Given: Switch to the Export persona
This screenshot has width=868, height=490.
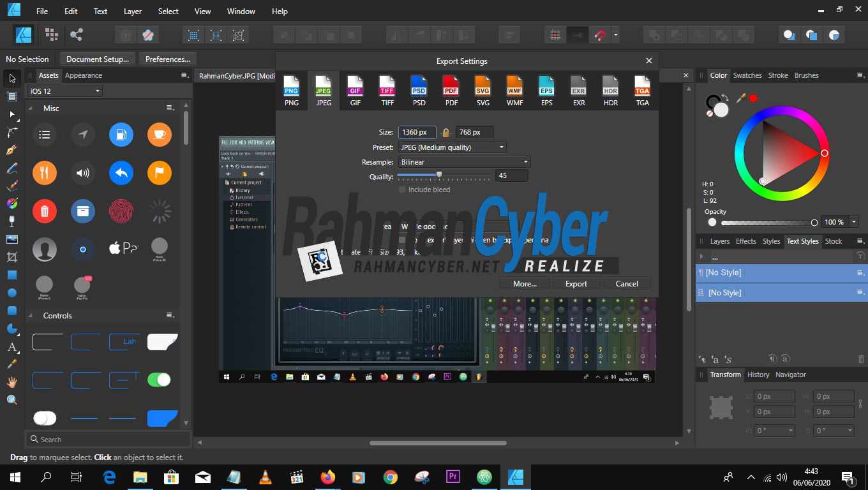Looking at the screenshot, I should [x=77, y=34].
